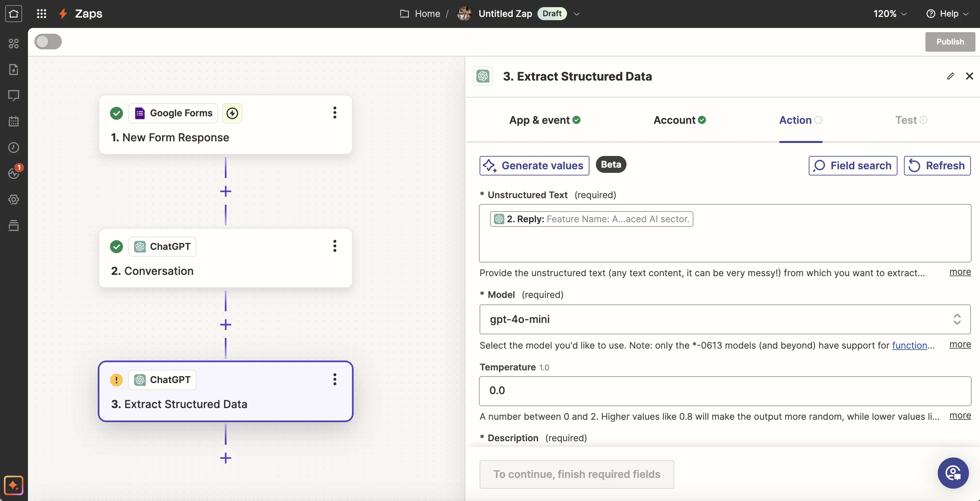This screenshot has width=980, height=501.
Task: Open the Zap history clock icon in sidebar
Action: pyautogui.click(x=14, y=147)
